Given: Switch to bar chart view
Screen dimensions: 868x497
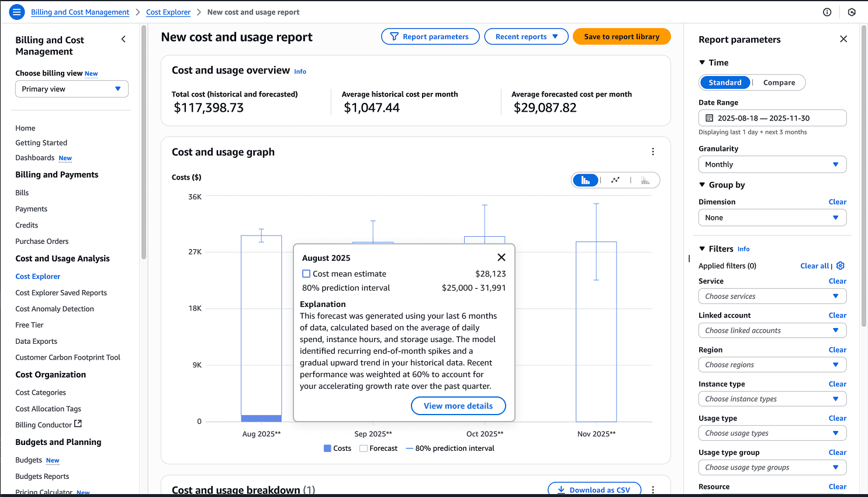Looking at the screenshot, I should click(586, 180).
